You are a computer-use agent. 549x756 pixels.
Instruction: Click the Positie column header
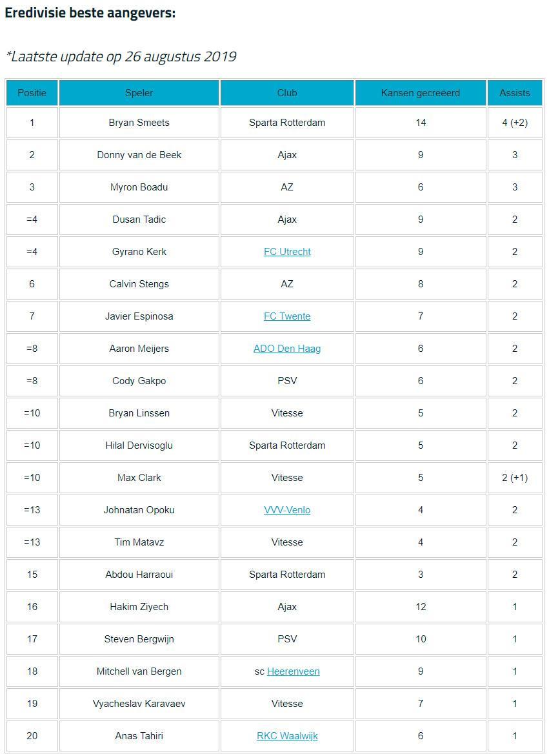tap(32, 93)
